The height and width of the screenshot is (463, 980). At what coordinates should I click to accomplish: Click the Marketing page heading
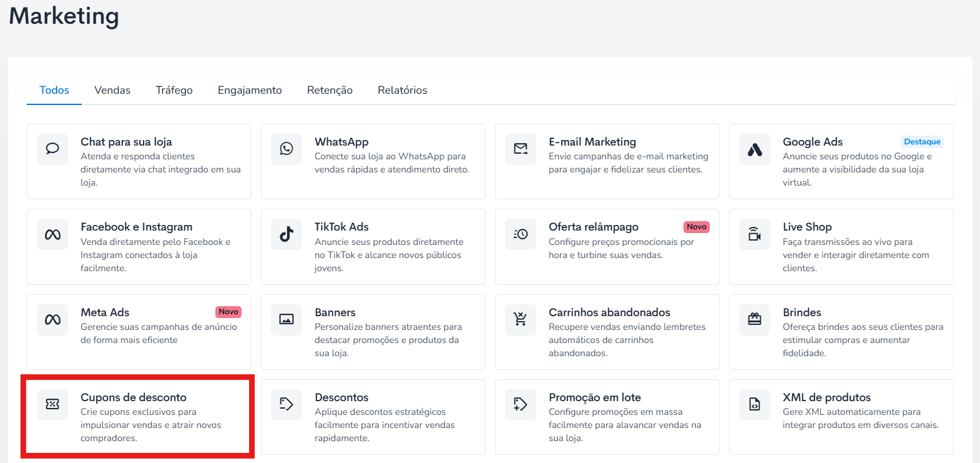64,16
